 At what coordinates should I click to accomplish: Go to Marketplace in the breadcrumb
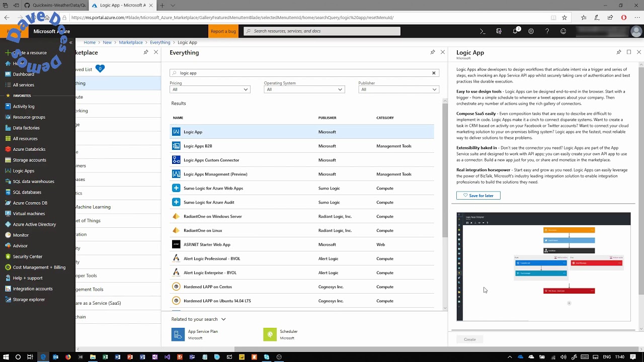[x=131, y=42]
